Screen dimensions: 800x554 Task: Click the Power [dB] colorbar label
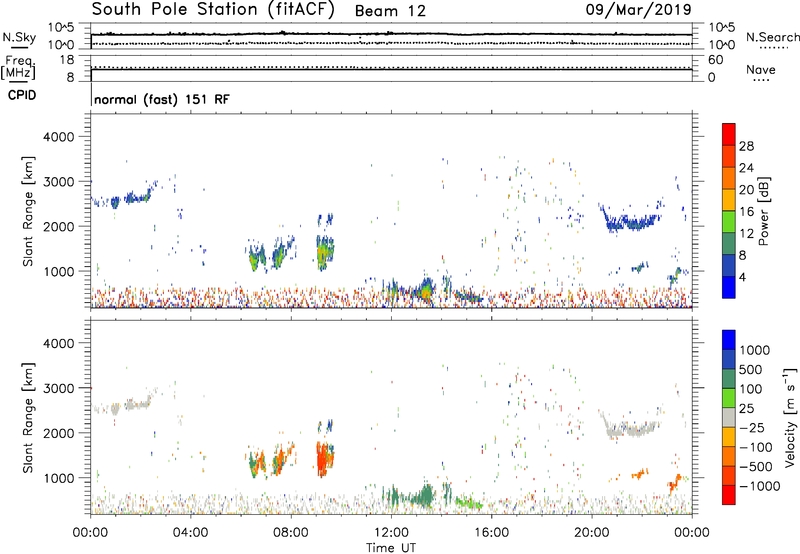point(763,212)
